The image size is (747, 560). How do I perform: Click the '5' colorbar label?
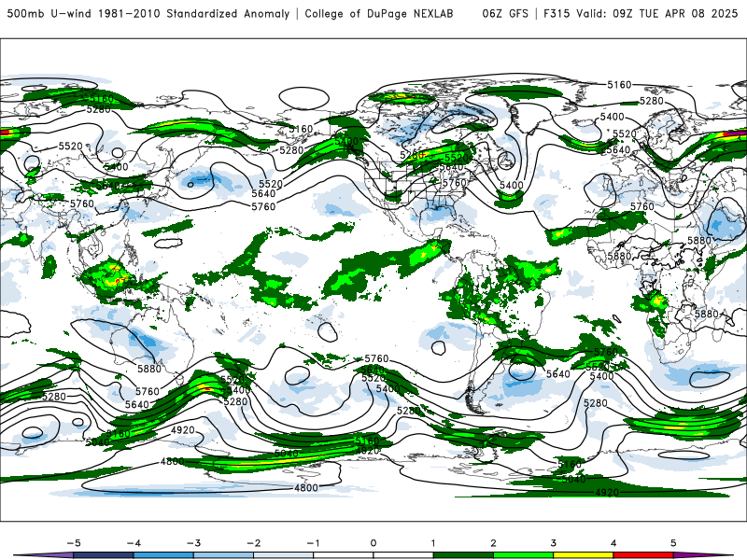(x=673, y=543)
